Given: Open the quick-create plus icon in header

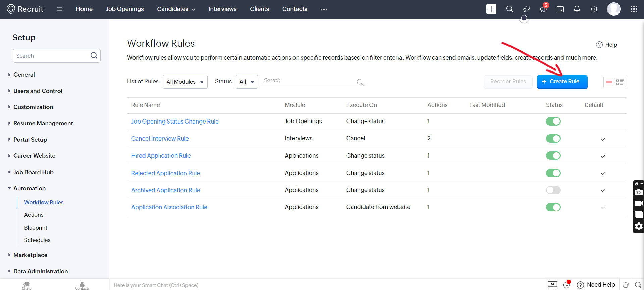Looking at the screenshot, I should [x=491, y=9].
